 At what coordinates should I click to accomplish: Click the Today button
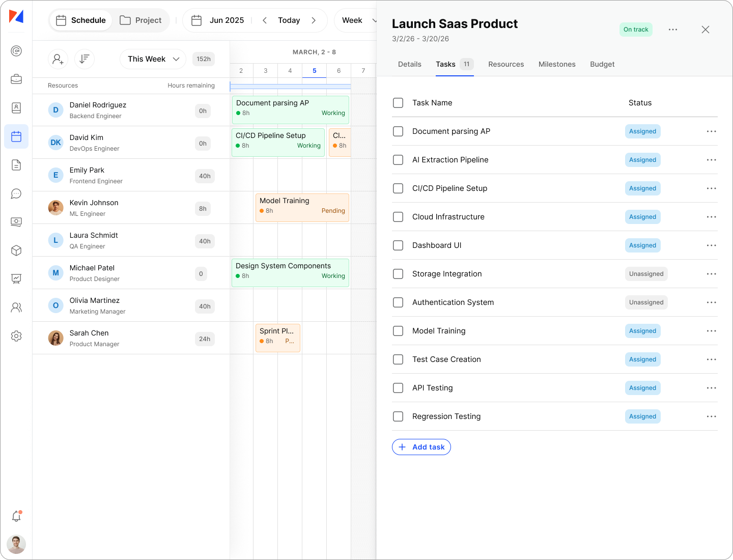click(x=289, y=20)
